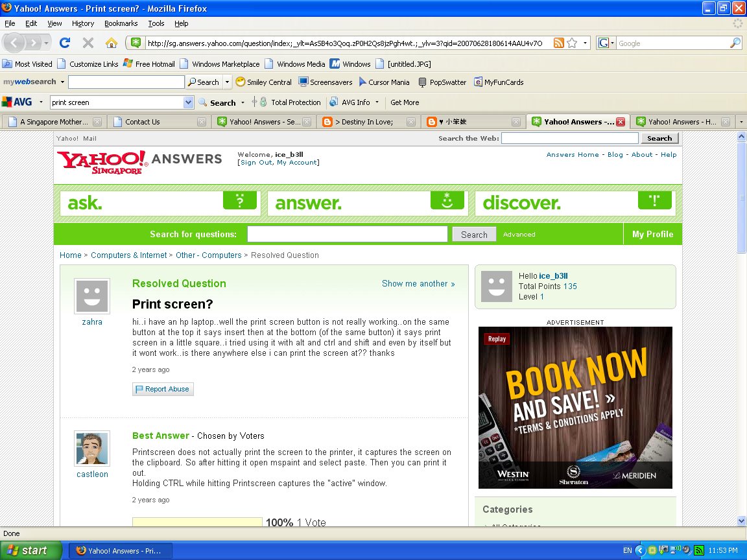This screenshot has width=747, height=560.
Task: Open the history dropdown next to Forward
Action: (x=46, y=43)
